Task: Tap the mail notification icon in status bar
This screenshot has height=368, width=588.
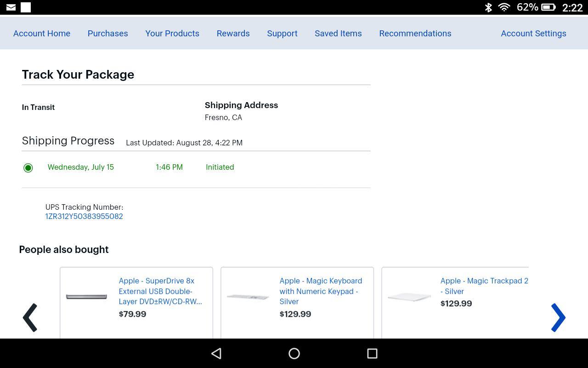Action: coord(11,7)
